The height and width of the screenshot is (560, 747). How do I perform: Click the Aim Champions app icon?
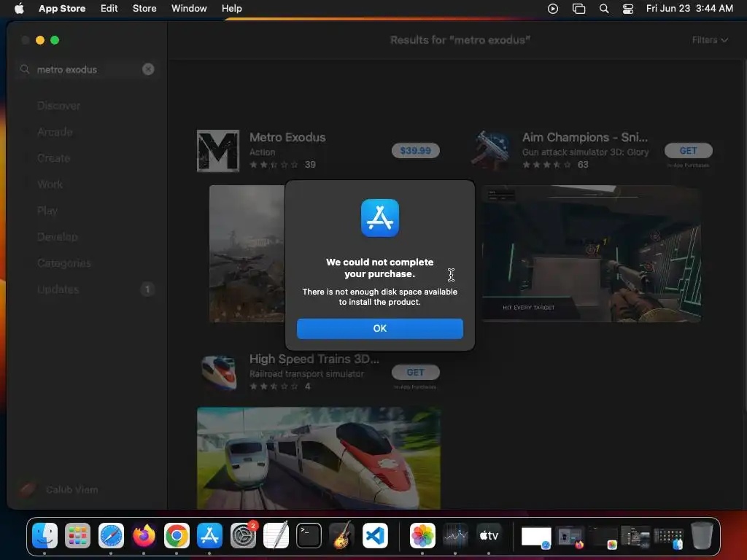pyautogui.click(x=491, y=150)
